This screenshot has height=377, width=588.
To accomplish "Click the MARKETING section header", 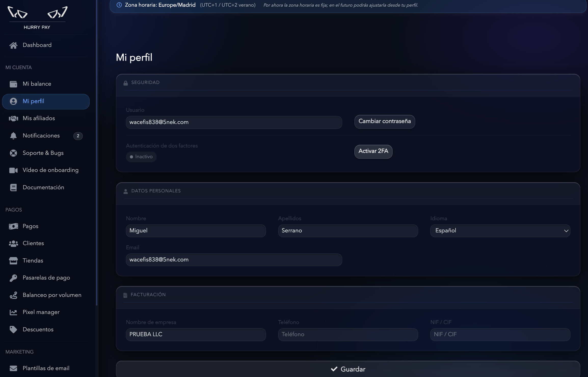I will [20, 352].
